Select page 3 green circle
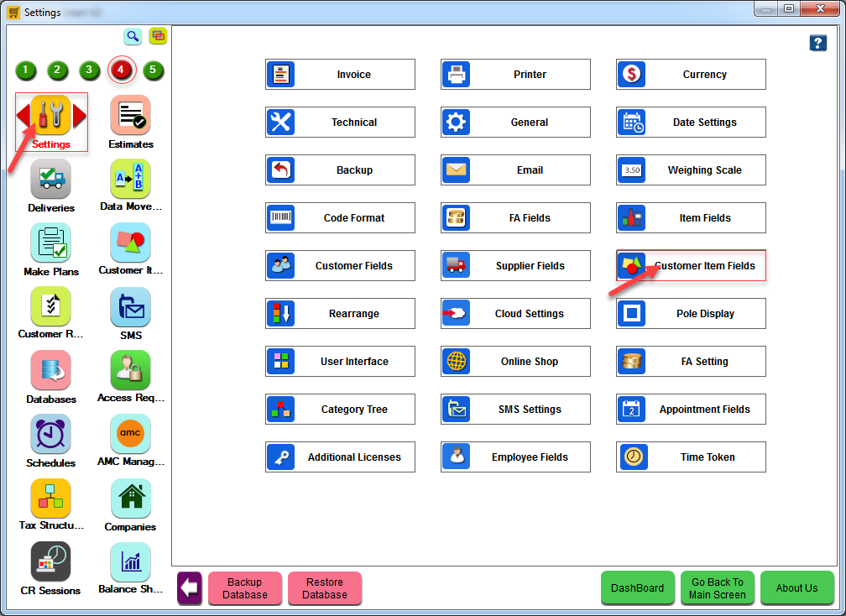The width and height of the screenshot is (846, 616). coord(88,70)
